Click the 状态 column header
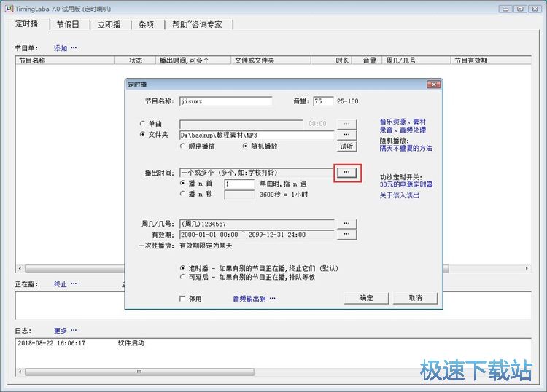 point(135,60)
